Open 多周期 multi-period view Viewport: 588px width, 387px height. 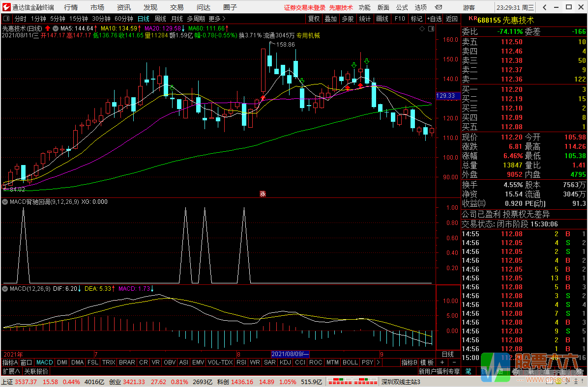[x=196, y=18]
